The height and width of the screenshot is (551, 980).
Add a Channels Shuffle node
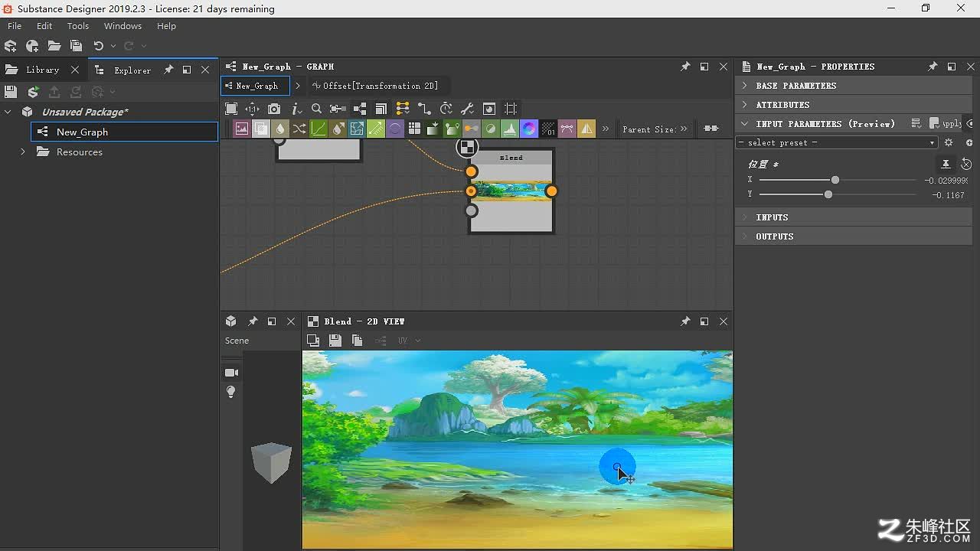[299, 129]
